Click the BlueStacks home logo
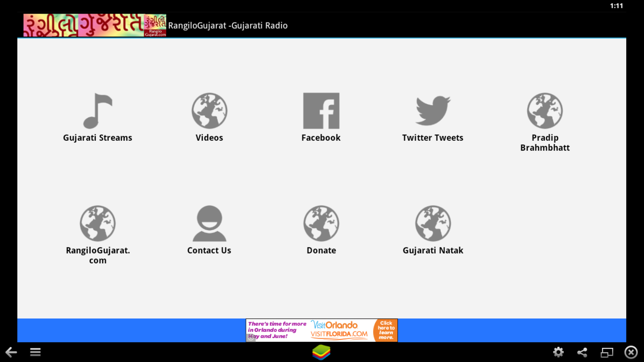644x362 pixels. [321, 352]
